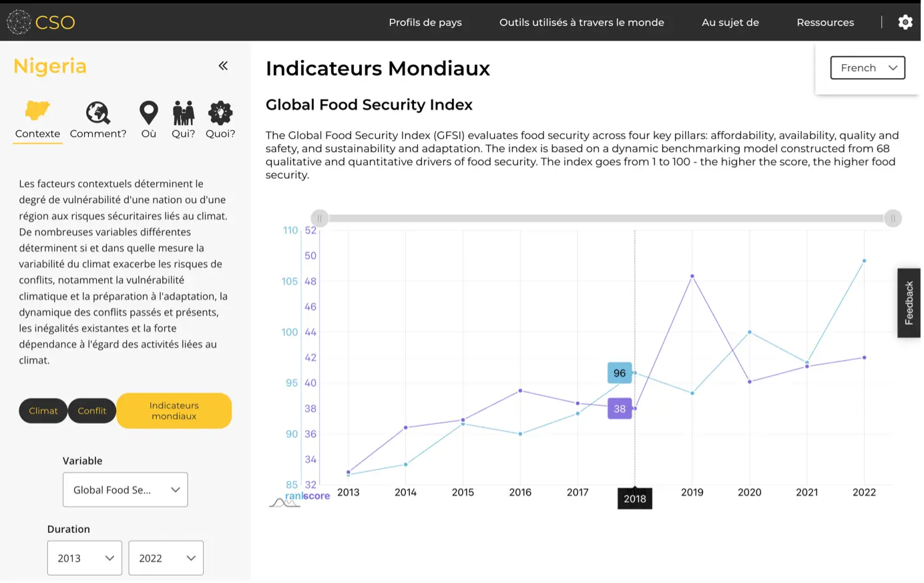Open the Feedback side button
924x583 pixels.
click(909, 303)
